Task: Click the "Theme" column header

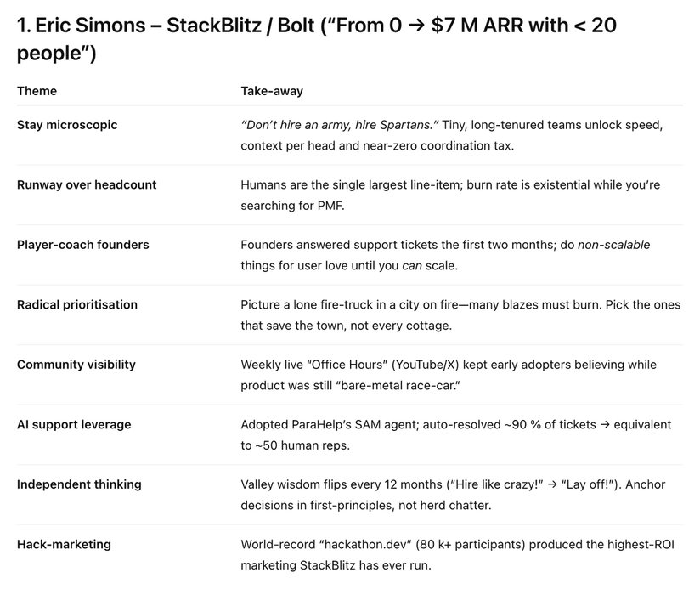Action: pyautogui.click(x=37, y=91)
